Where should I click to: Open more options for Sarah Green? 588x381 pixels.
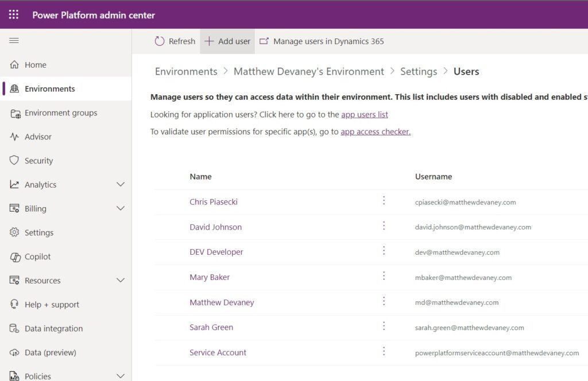[384, 326]
